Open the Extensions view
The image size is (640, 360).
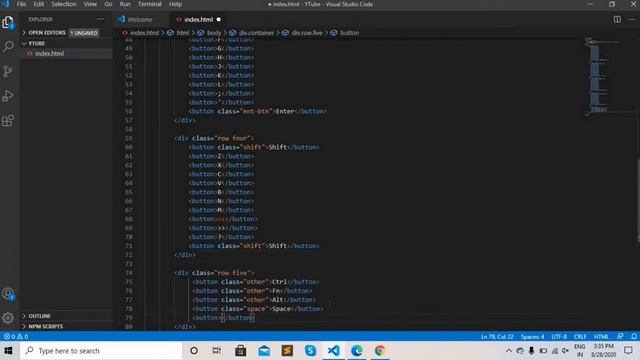[8, 120]
